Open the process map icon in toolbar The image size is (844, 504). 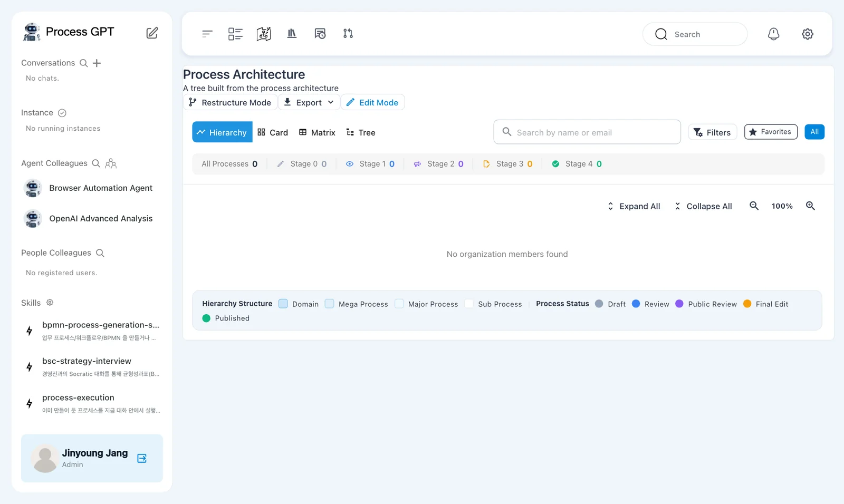[x=264, y=34]
